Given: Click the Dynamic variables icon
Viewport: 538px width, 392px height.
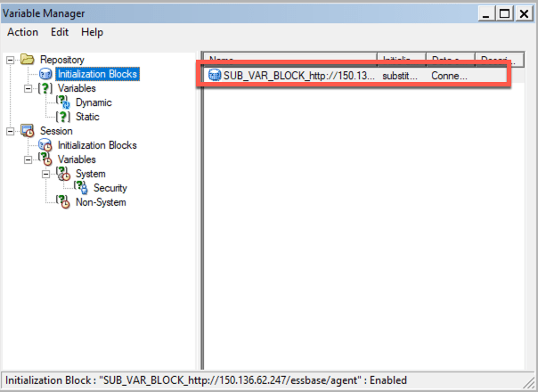Looking at the screenshot, I should pyautogui.click(x=63, y=102).
